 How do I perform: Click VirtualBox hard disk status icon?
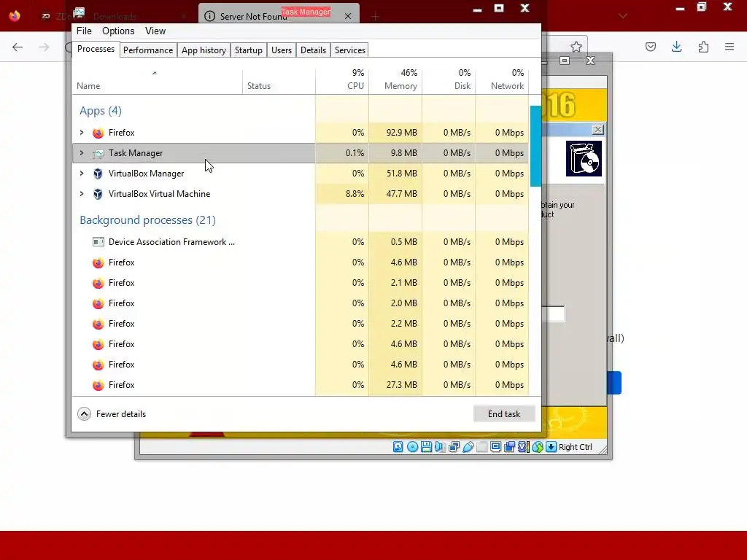pyautogui.click(x=398, y=447)
